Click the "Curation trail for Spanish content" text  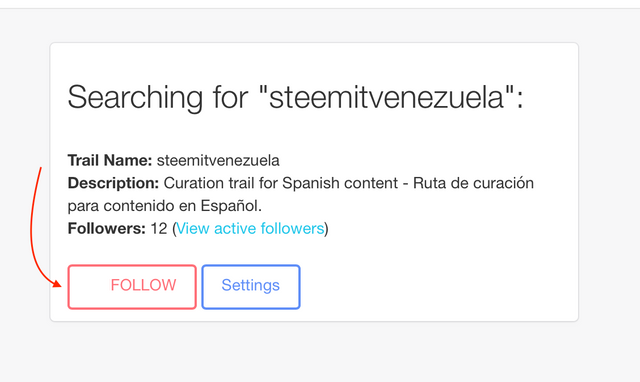point(281,183)
